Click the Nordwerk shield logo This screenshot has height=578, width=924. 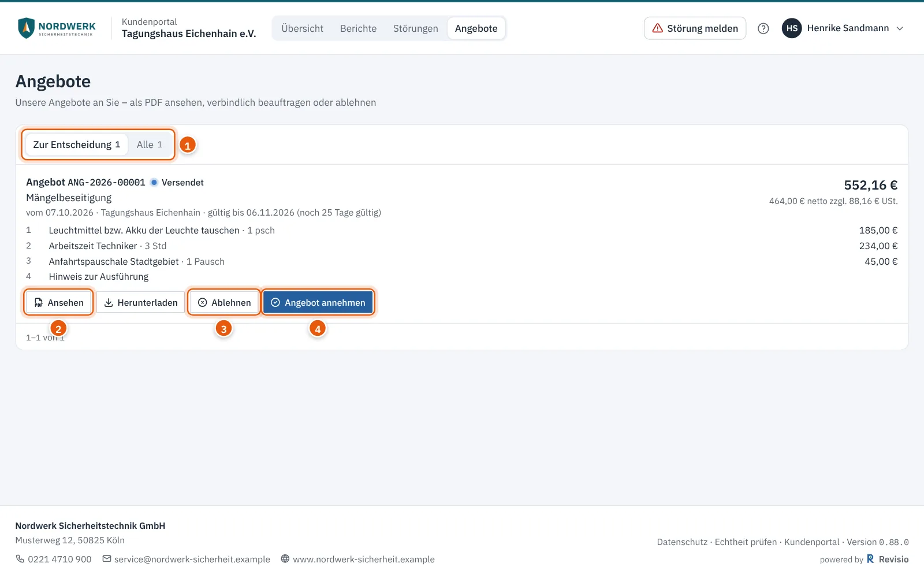26,28
